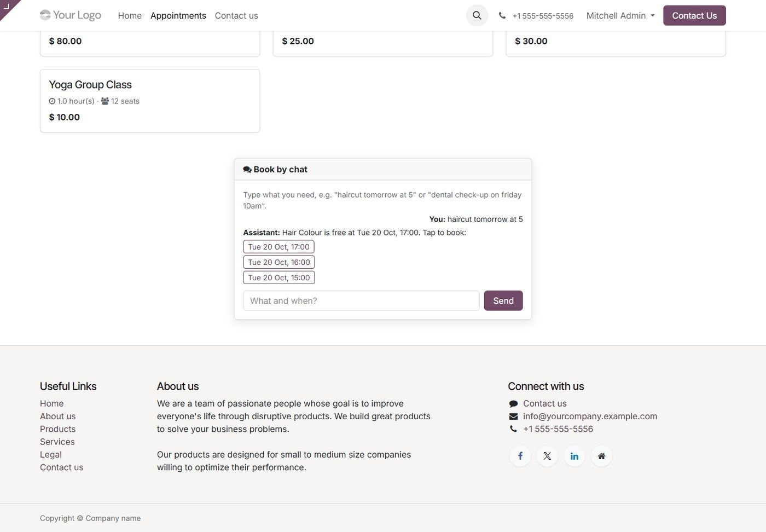Open Contact us in top navigation
Screen dimensions: 766x532
(x=236, y=16)
